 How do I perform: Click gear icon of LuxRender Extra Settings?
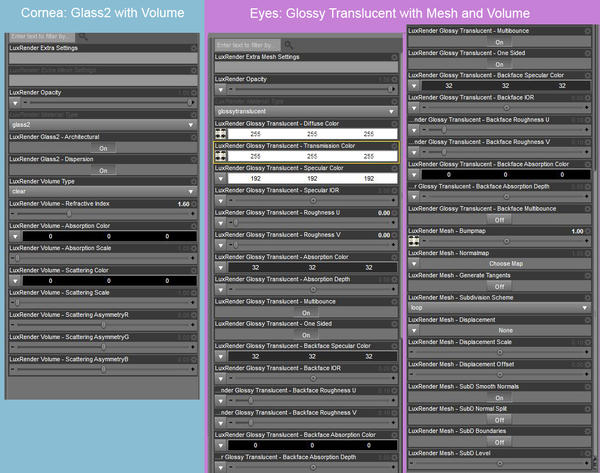tap(194, 48)
